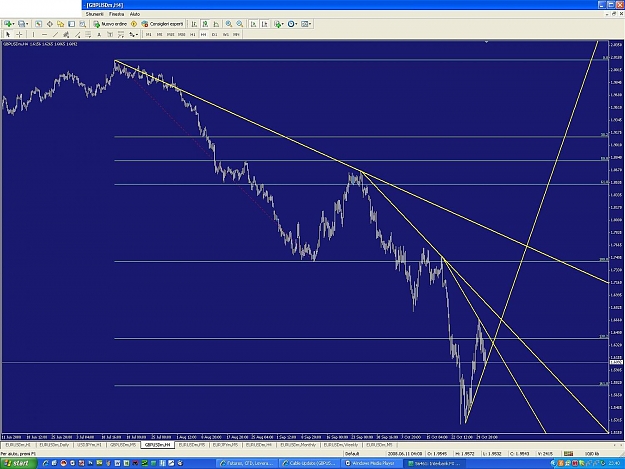
Task: Switch to the GBPUSDm,M5 chart tab
Action: click(123, 445)
